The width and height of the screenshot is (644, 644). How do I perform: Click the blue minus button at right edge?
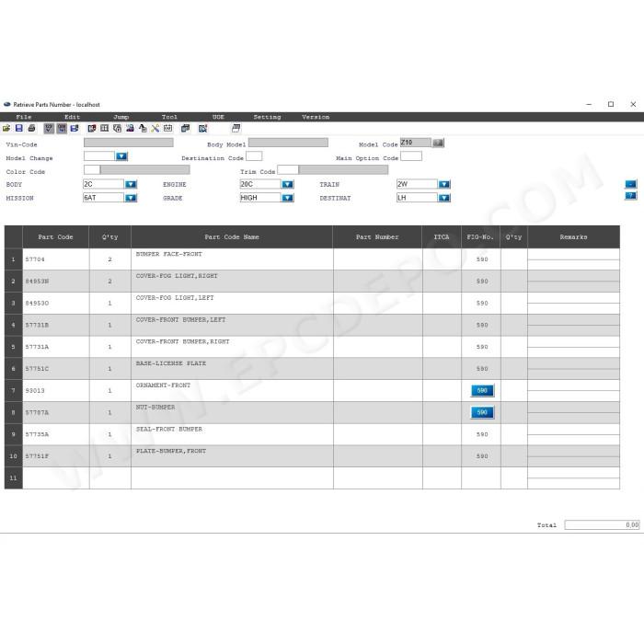tap(631, 184)
